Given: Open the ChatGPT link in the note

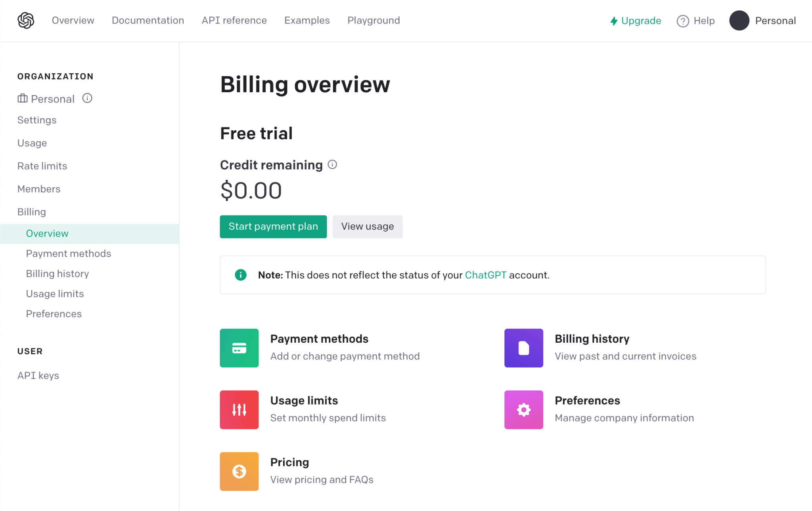Looking at the screenshot, I should 485,275.
